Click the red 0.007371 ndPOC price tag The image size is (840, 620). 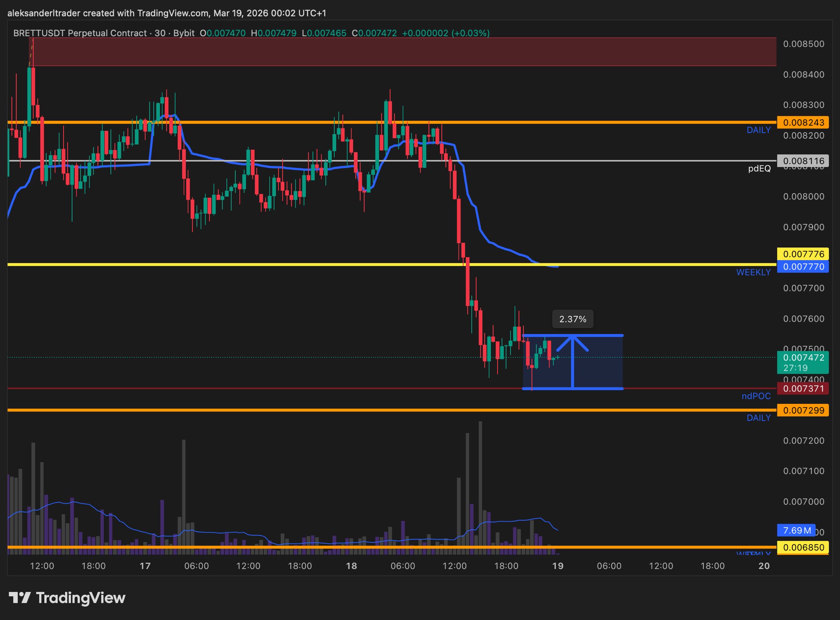pyautogui.click(x=803, y=389)
